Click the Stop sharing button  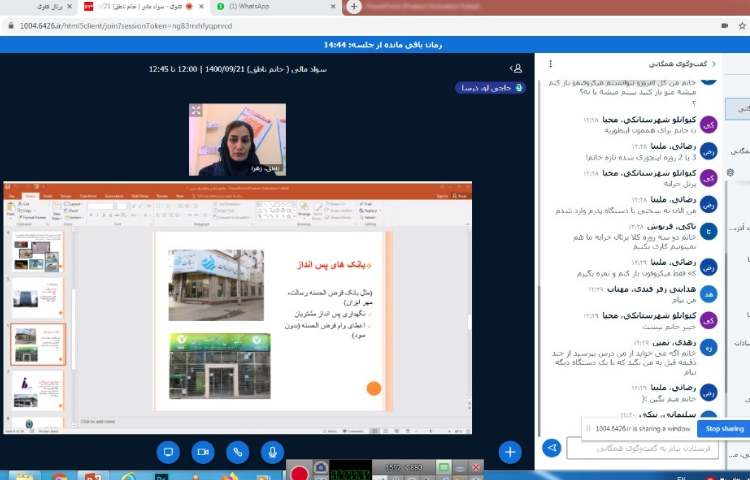724,428
